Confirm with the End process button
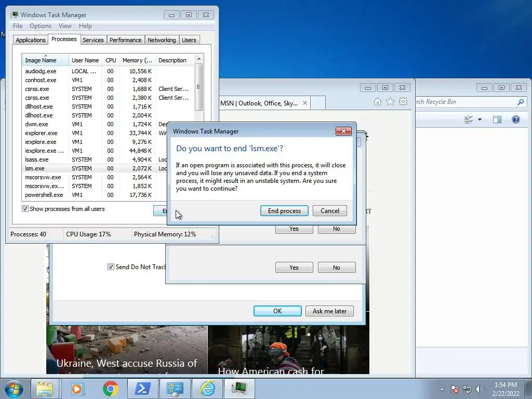Image resolution: width=532 pixels, height=399 pixels. (x=284, y=211)
